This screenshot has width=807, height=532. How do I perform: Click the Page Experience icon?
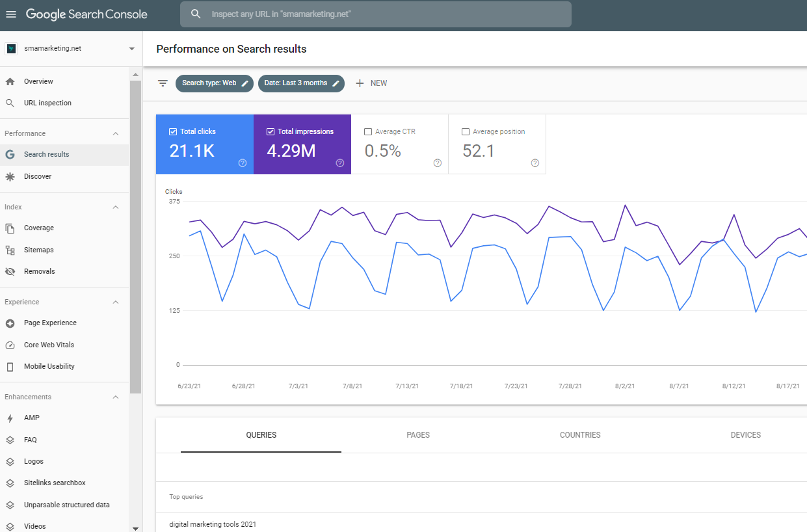[10, 323]
